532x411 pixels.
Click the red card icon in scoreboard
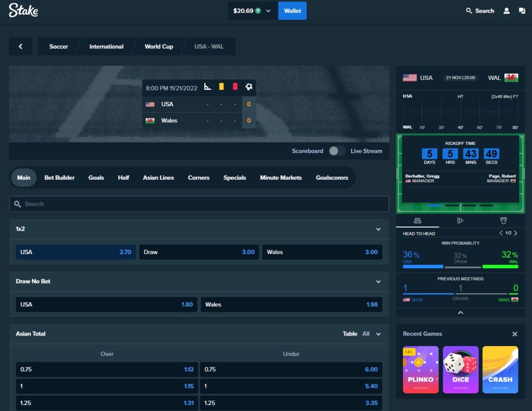click(235, 87)
